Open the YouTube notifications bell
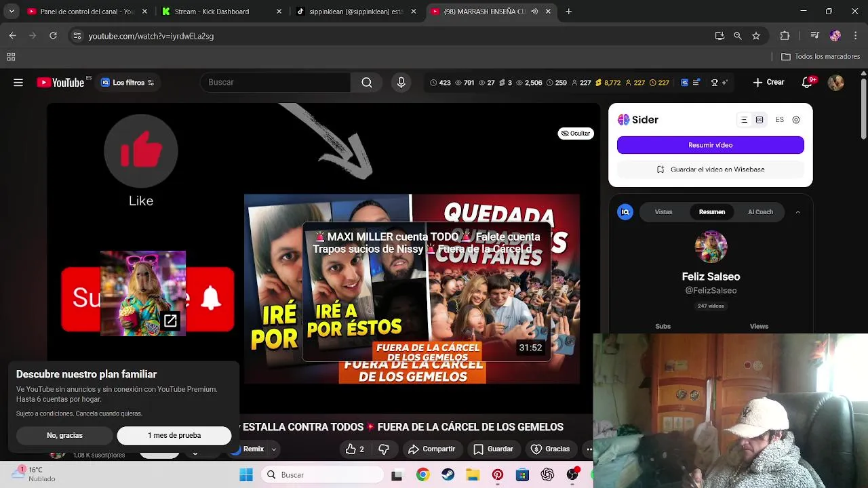The image size is (868, 488). pyautogui.click(x=808, y=83)
